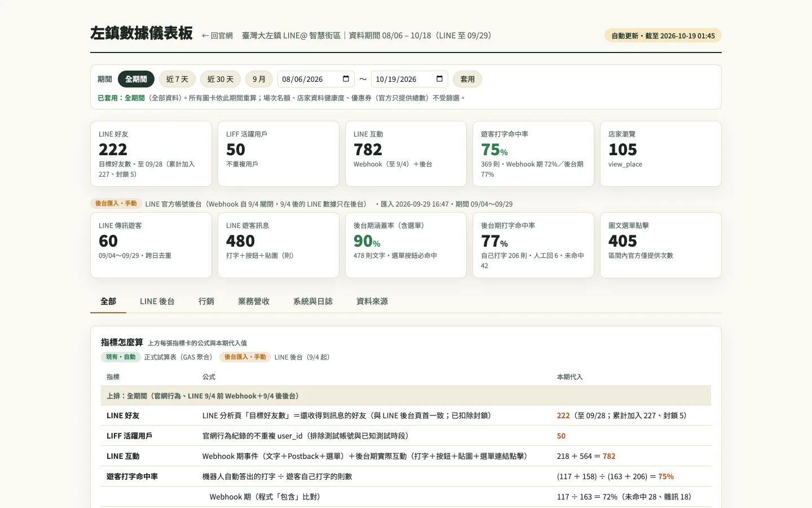Focus the end date field 10/19/2026

pos(409,79)
